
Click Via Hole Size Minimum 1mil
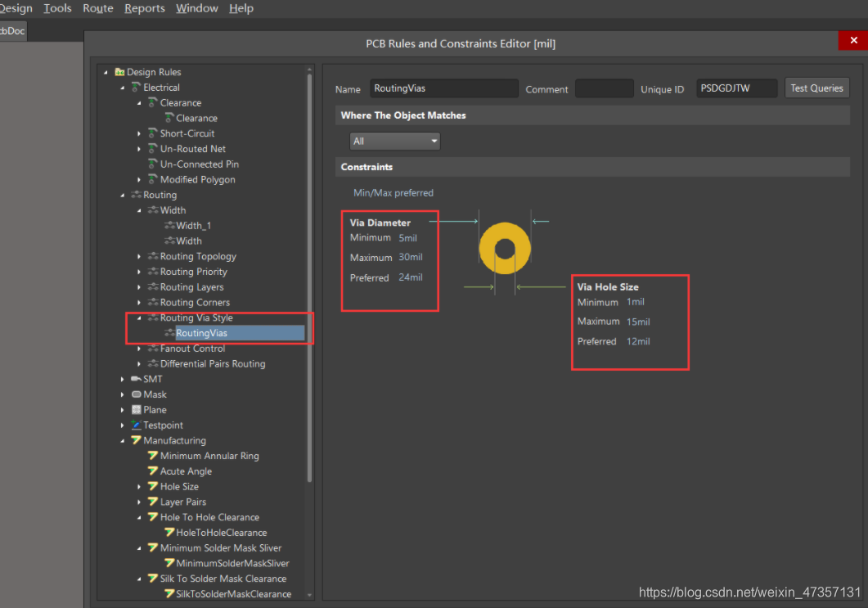(x=636, y=302)
